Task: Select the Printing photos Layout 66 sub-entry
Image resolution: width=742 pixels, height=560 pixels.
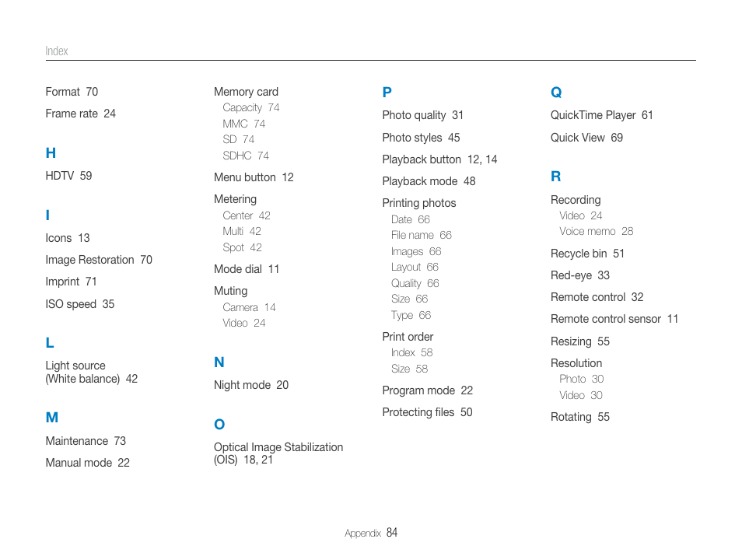Action: [x=415, y=268]
